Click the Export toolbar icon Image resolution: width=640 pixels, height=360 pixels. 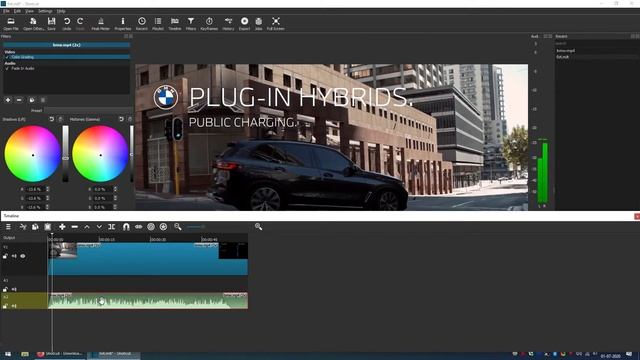click(244, 24)
